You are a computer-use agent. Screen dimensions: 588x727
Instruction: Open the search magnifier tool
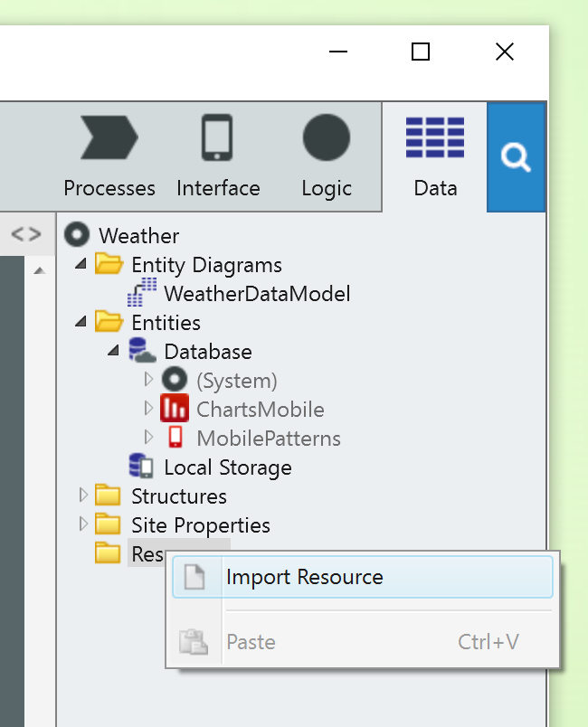pos(516,156)
